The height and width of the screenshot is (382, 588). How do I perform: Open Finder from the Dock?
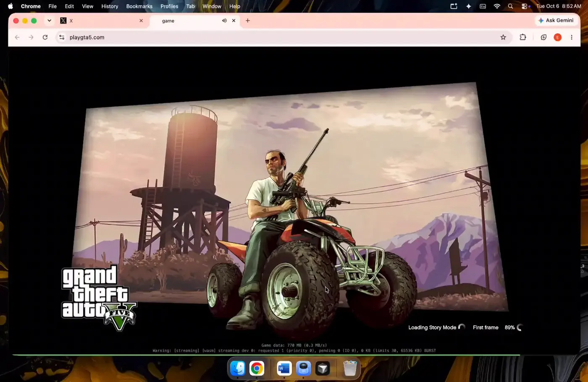[238, 369]
